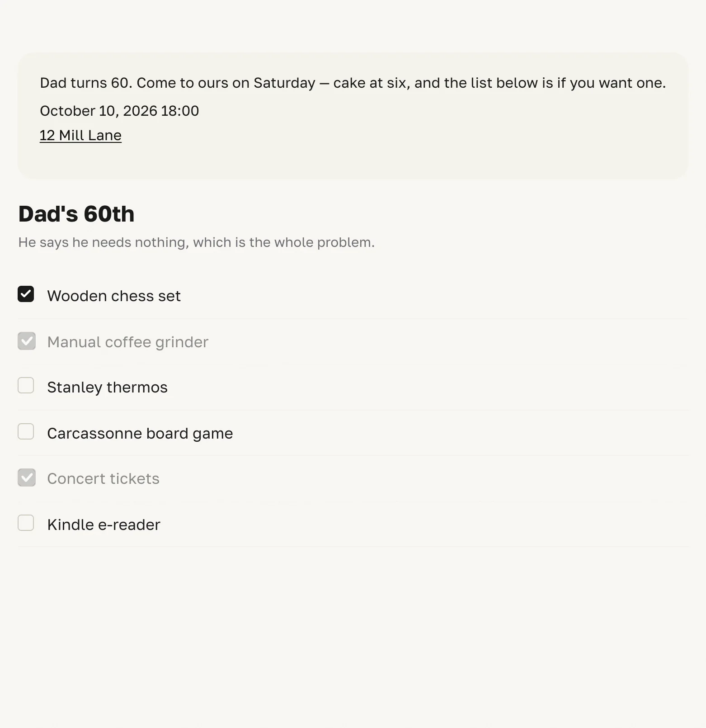Viewport: 706px width, 728px height.
Task: Select the Kindle e-reader label
Action: pyautogui.click(x=104, y=525)
